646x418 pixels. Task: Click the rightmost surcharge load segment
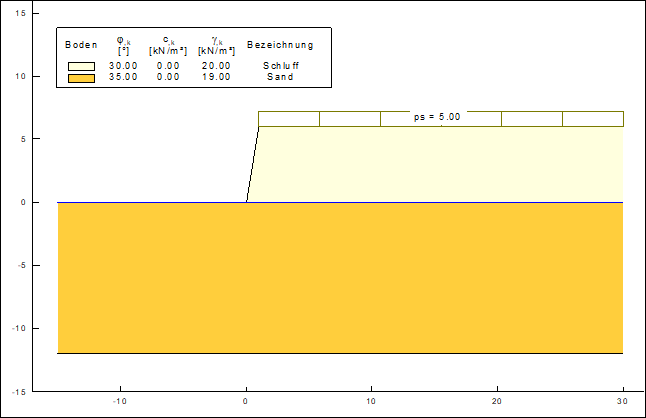click(x=592, y=119)
